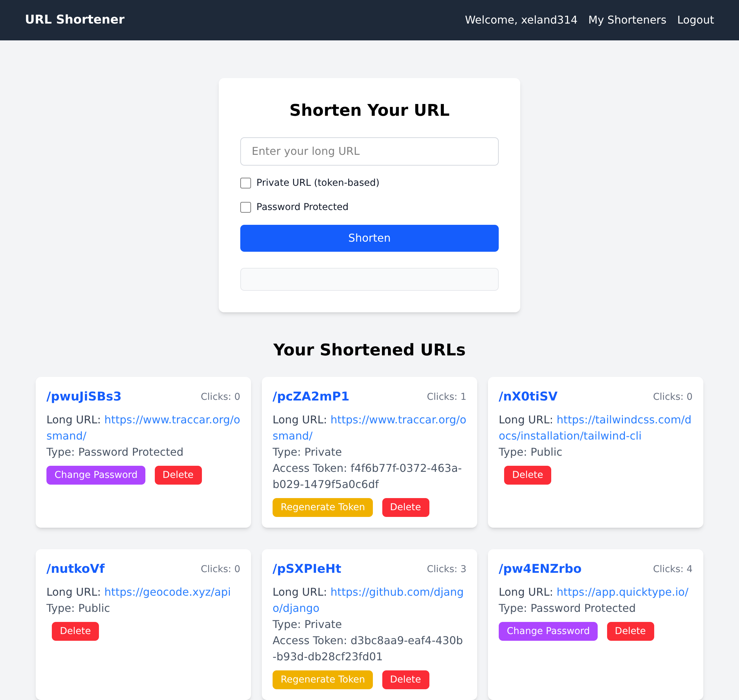Delete the /pw4ENZrbo short URL
This screenshot has width=739, height=700.
click(630, 631)
